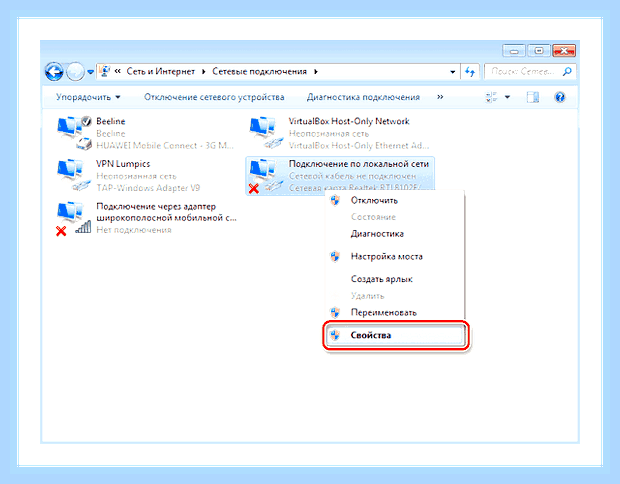The height and width of the screenshot is (484, 620).
Task: Select Сеть и Интернет breadcrumb
Action: pos(161,71)
